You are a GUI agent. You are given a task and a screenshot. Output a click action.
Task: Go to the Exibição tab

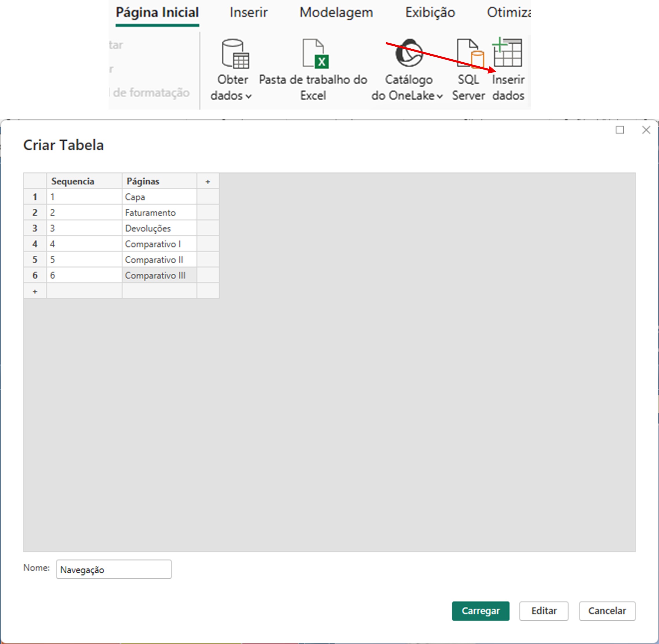coord(430,12)
